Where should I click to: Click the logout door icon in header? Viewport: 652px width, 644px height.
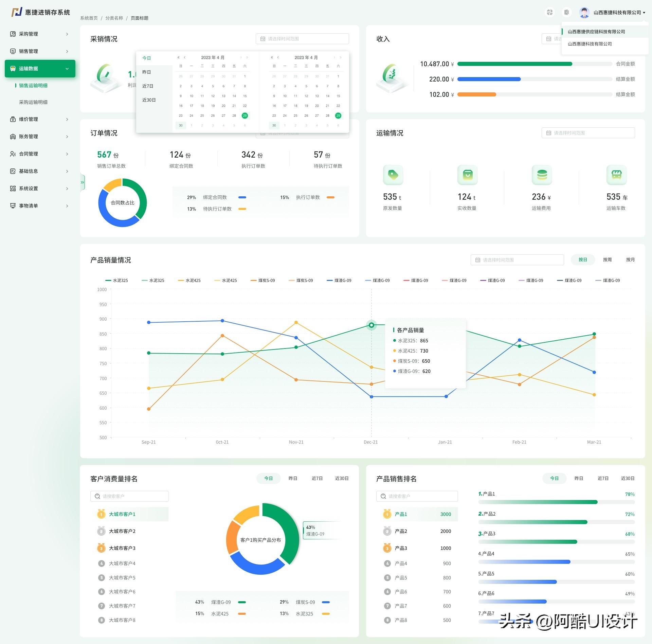[566, 12]
